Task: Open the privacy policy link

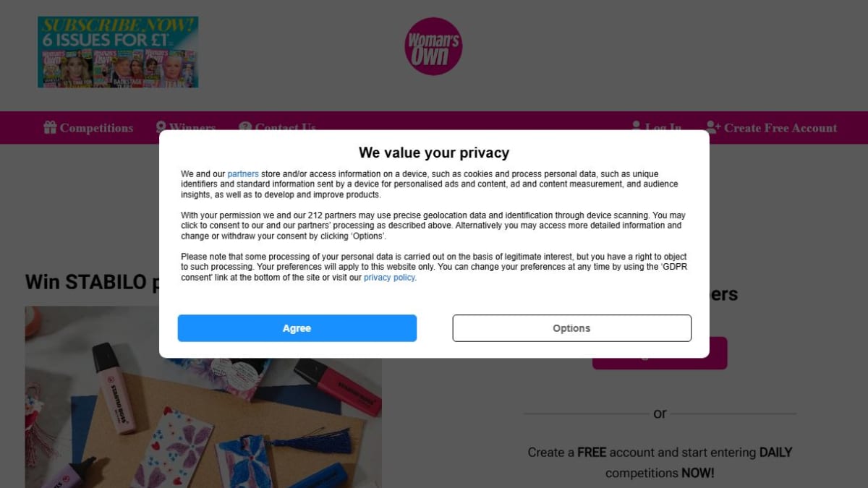Action: [x=389, y=278]
